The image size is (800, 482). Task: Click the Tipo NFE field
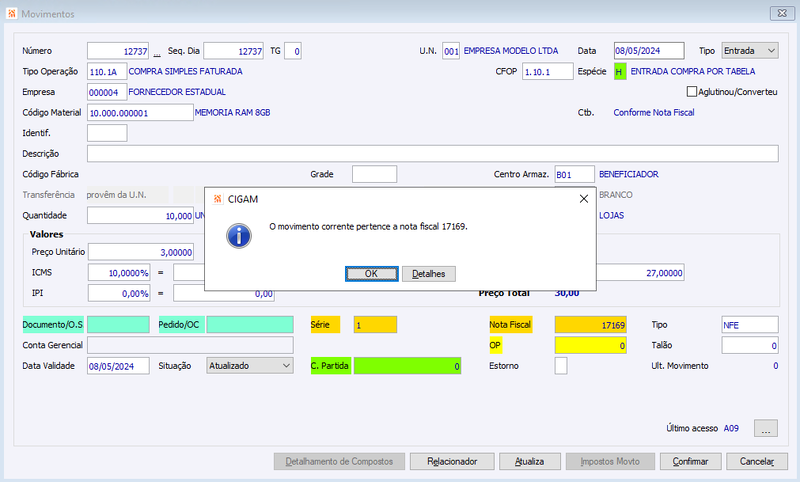[750, 325]
